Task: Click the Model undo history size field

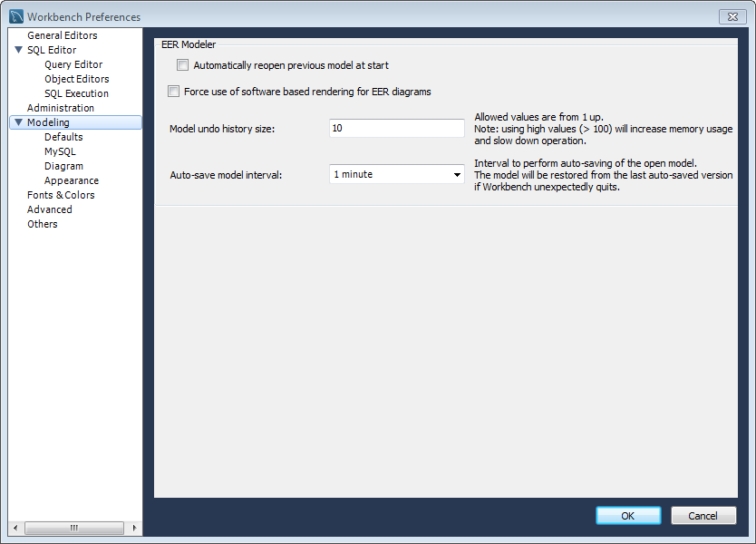Action: click(397, 128)
